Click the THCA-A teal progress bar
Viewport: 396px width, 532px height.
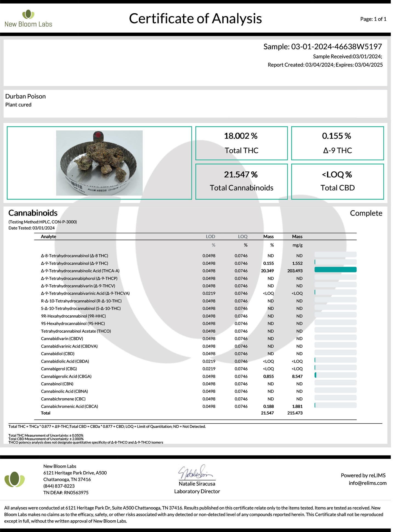tap(335, 270)
